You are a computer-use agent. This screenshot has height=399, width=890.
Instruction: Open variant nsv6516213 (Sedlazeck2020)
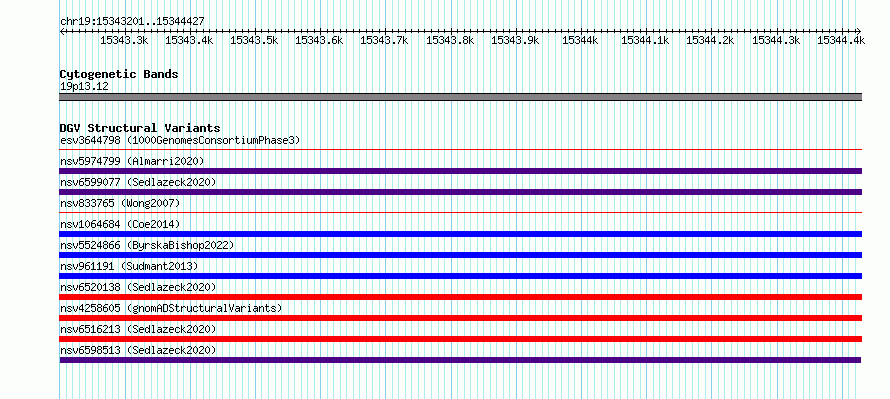[x=138, y=329]
